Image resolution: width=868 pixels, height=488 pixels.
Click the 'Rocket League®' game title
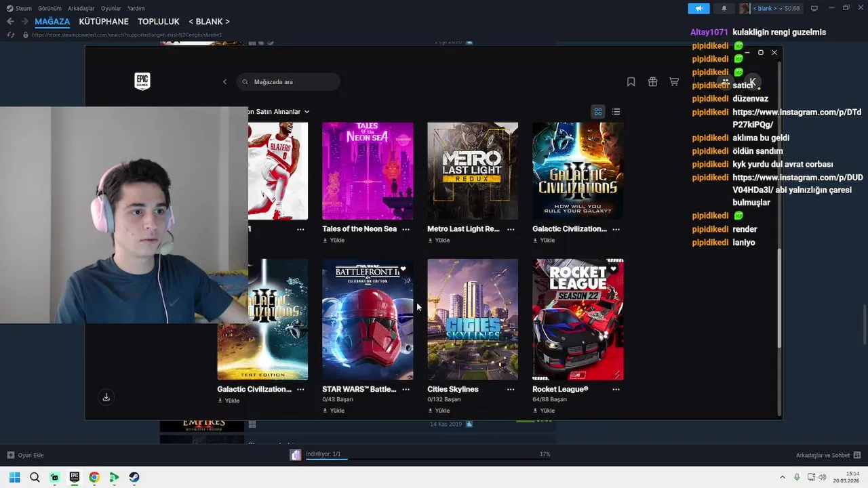tap(560, 390)
